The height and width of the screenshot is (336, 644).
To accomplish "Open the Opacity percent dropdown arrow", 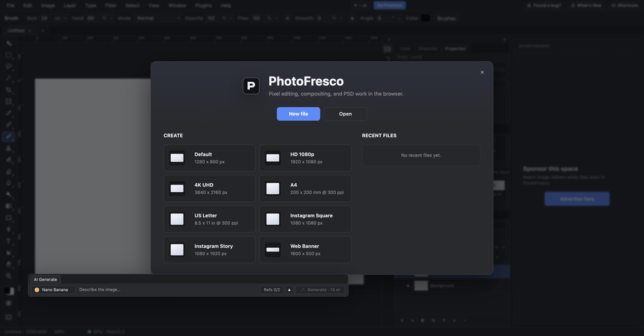I will (x=231, y=18).
